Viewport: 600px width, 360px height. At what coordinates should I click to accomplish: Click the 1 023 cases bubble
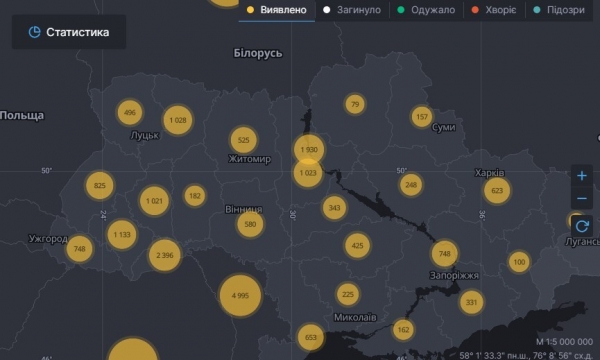pos(308,173)
